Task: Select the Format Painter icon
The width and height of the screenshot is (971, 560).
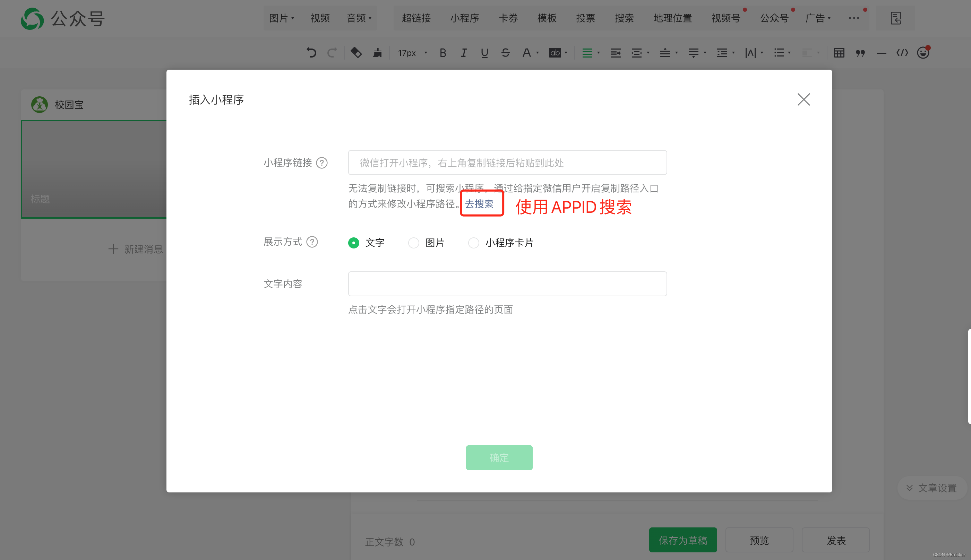Action: pos(378,53)
